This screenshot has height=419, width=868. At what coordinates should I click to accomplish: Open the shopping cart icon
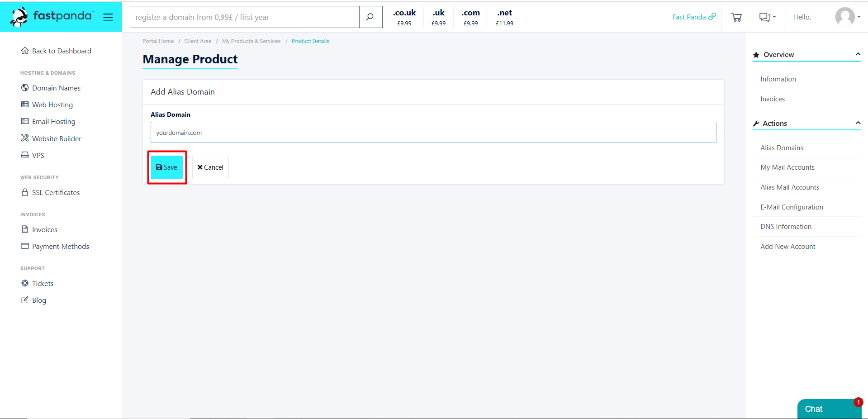pyautogui.click(x=736, y=17)
